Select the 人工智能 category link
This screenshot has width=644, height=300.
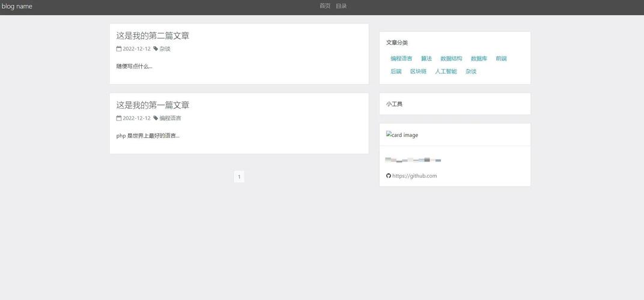pyautogui.click(x=446, y=71)
